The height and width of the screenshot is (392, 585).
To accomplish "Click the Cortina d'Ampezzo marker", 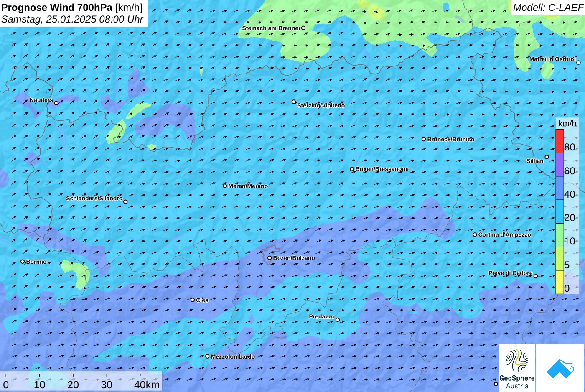I will (475, 234).
